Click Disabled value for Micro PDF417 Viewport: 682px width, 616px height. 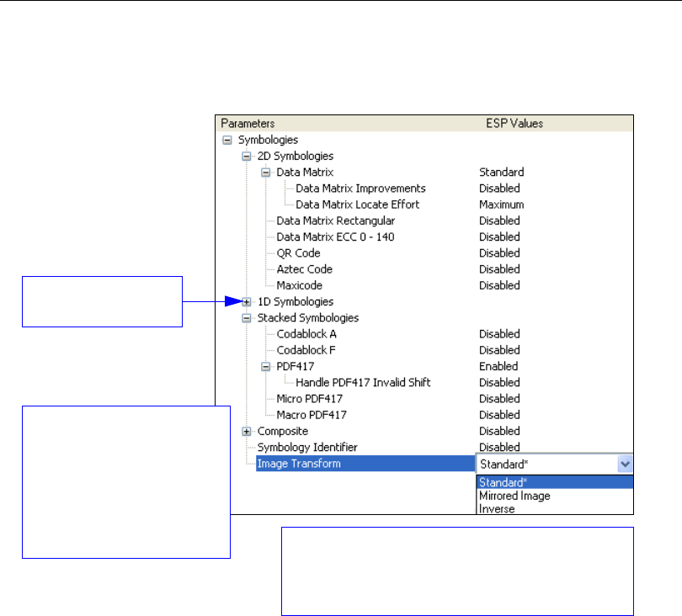pos(499,399)
